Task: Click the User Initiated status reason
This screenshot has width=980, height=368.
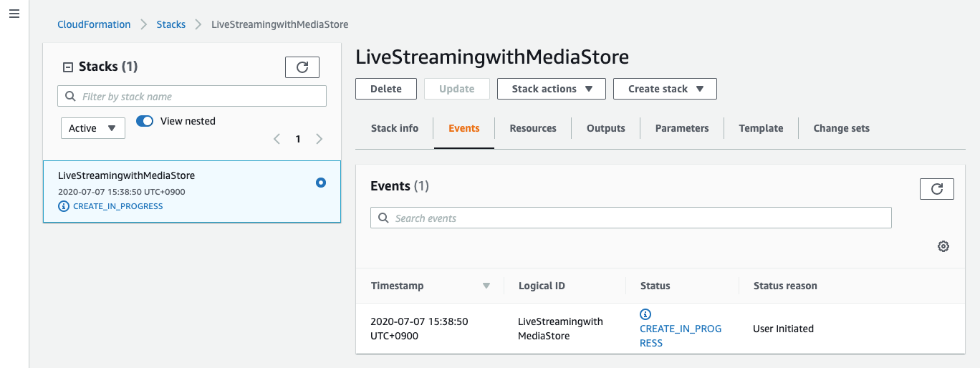Action: (783, 329)
